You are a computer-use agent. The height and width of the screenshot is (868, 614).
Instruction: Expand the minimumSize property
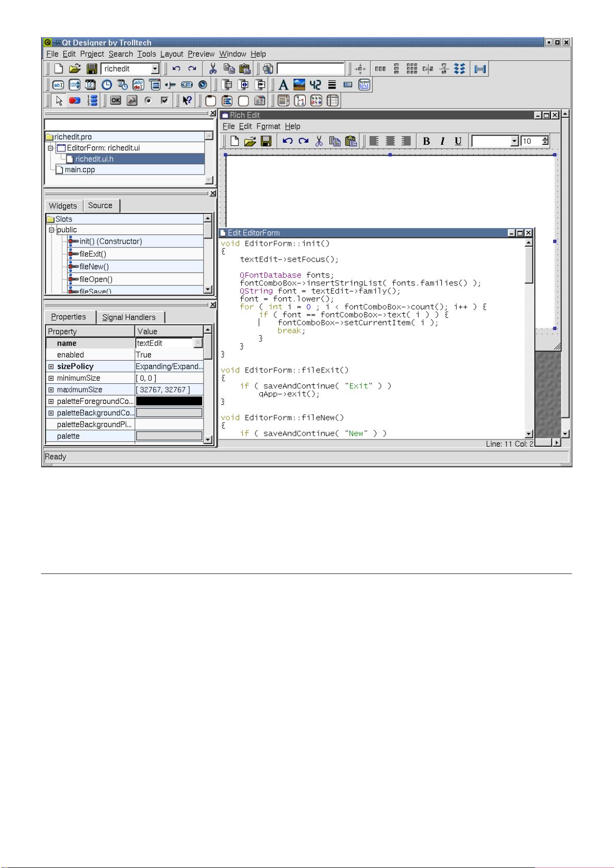(51, 378)
